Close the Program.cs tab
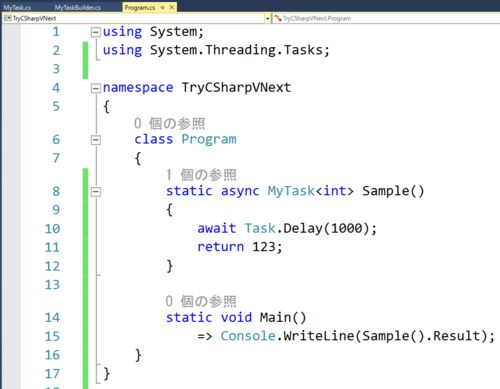500x389 pixels. [x=172, y=7]
